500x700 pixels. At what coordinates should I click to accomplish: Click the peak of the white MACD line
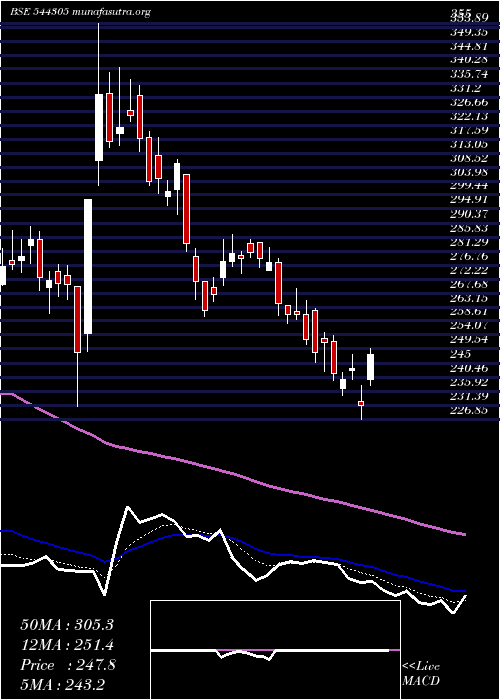click(x=128, y=507)
